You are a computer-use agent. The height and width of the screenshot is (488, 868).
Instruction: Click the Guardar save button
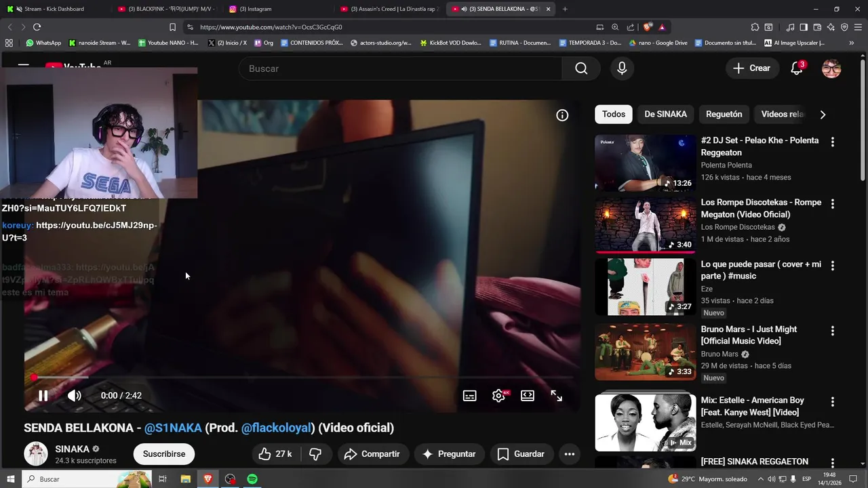(521, 453)
